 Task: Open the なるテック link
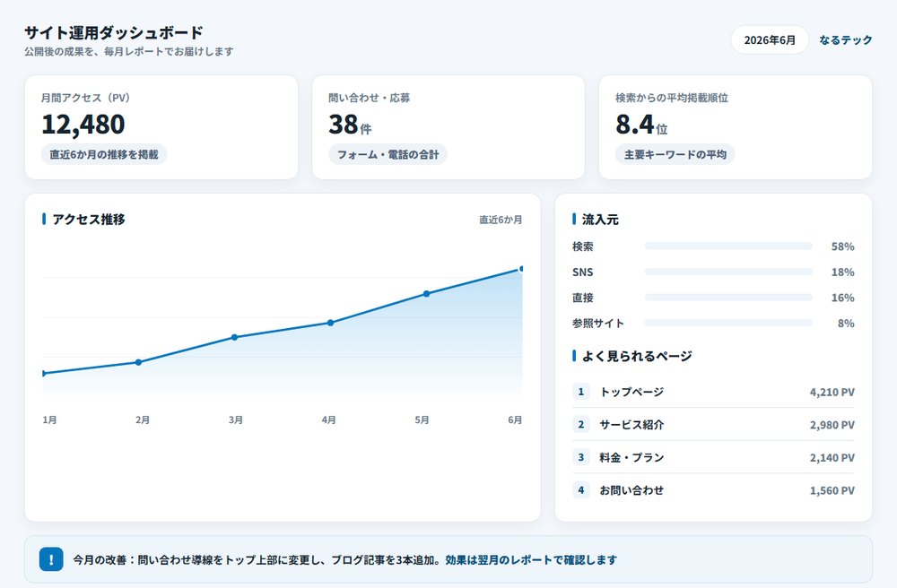click(846, 40)
